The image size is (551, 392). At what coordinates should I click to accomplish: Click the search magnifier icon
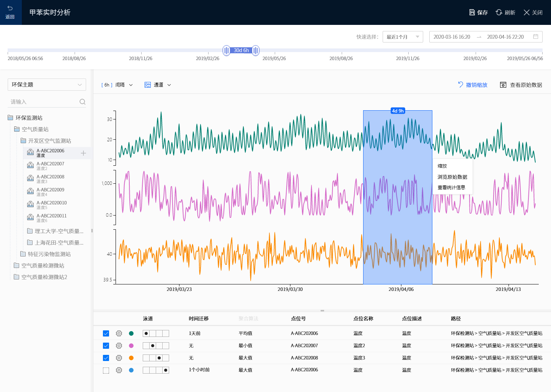point(82,101)
